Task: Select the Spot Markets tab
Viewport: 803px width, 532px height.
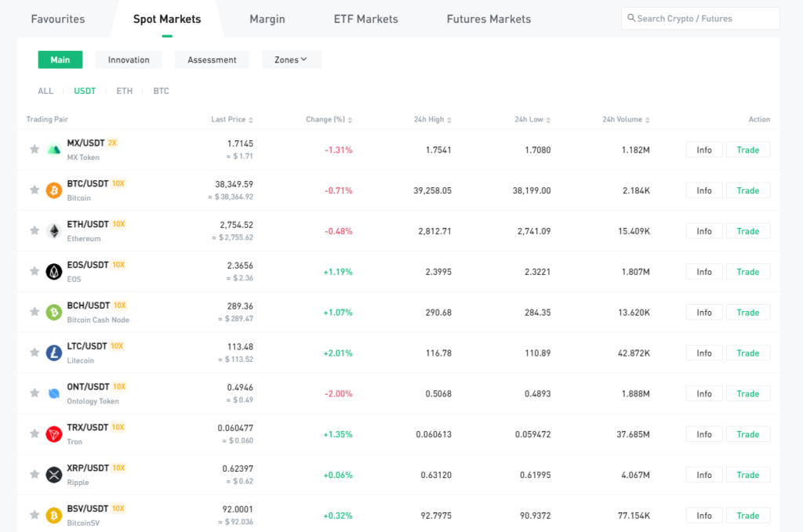Action: [167, 19]
